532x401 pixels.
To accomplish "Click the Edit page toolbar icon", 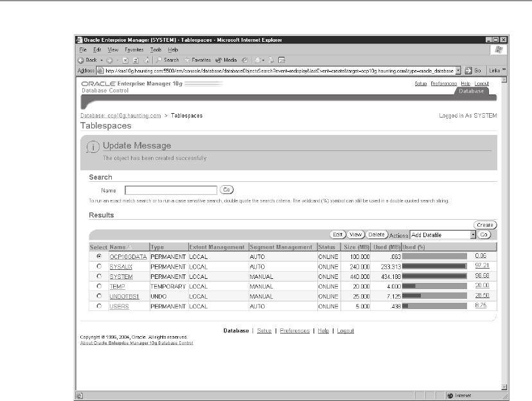I will point(281,60).
